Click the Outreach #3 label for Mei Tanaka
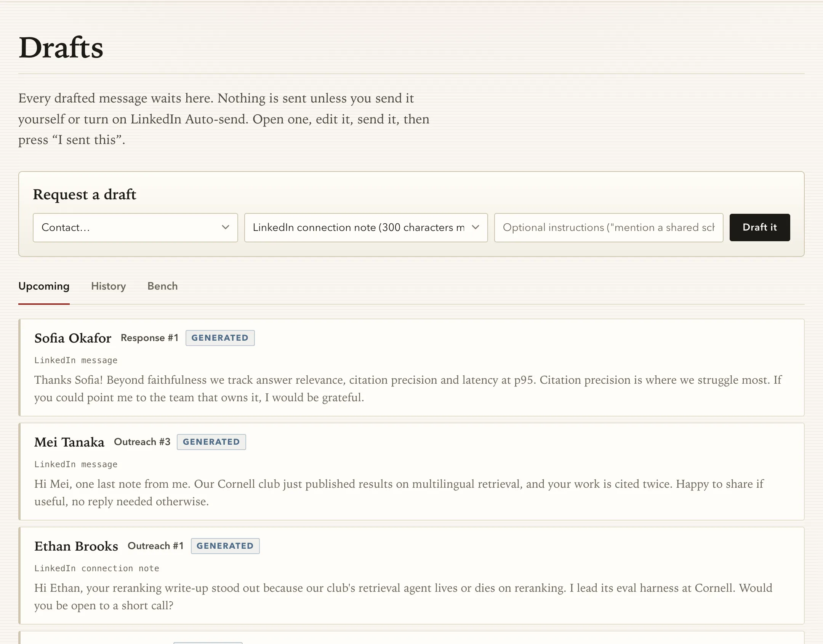 coord(142,442)
